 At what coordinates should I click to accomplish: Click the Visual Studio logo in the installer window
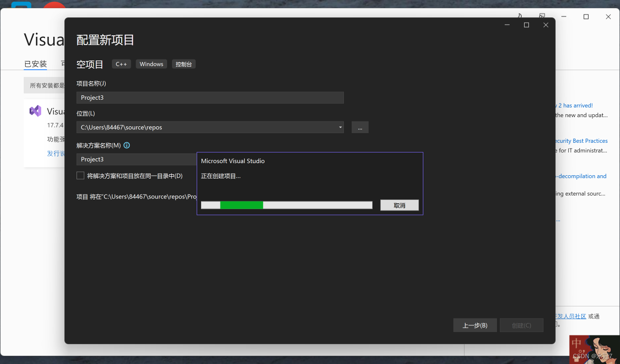pyautogui.click(x=35, y=111)
